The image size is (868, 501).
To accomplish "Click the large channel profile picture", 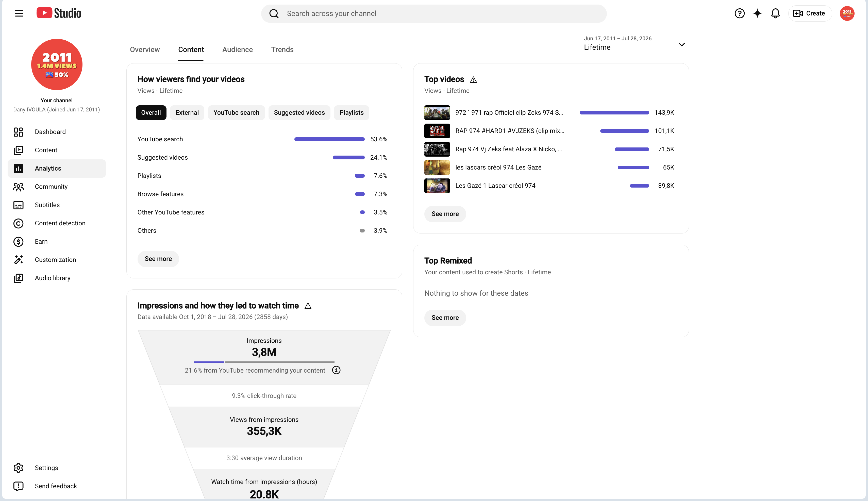I will pyautogui.click(x=57, y=64).
